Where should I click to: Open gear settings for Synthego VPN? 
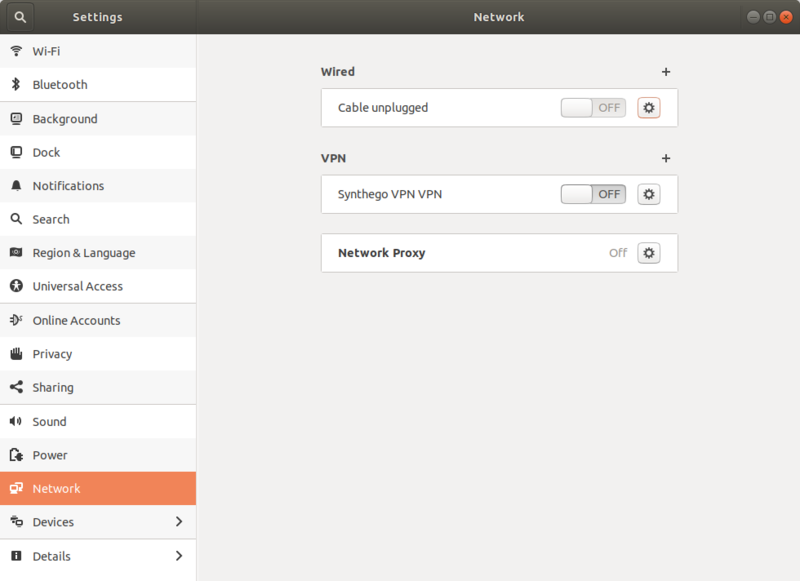pos(649,194)
